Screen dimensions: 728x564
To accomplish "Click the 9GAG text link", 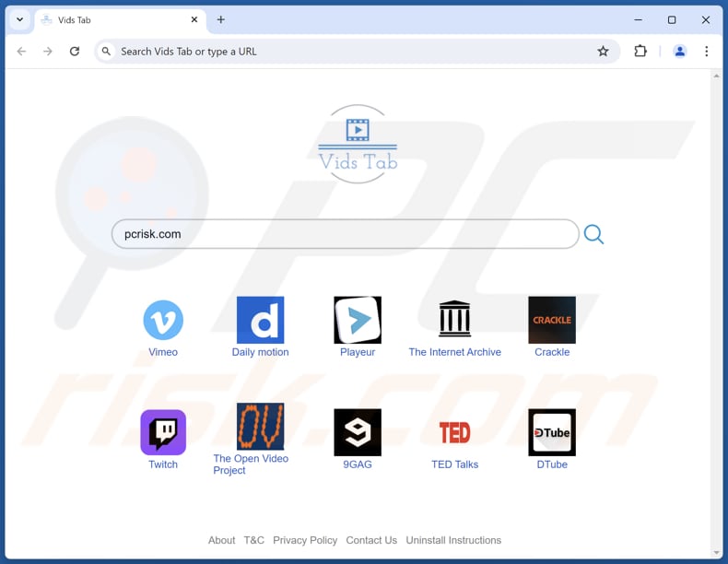I will tap(358, 464).
